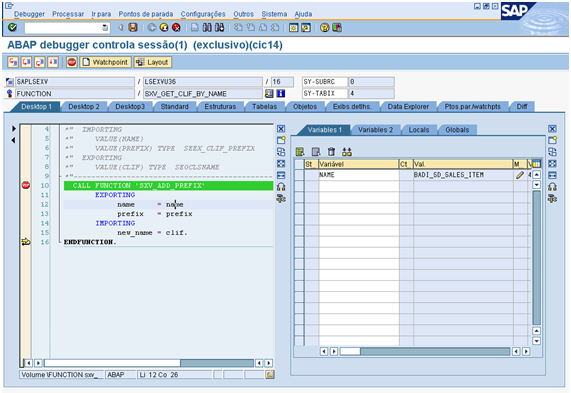The height and width of the screenshot is (393, 571).
Task: Click the trash icon in Variables toolbar
Action: pos(331,152)
